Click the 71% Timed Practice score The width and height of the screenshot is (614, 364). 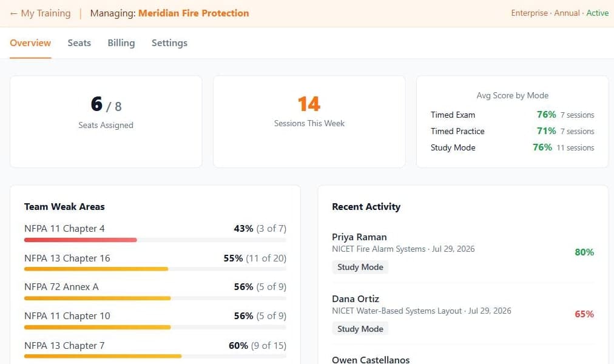546,131
